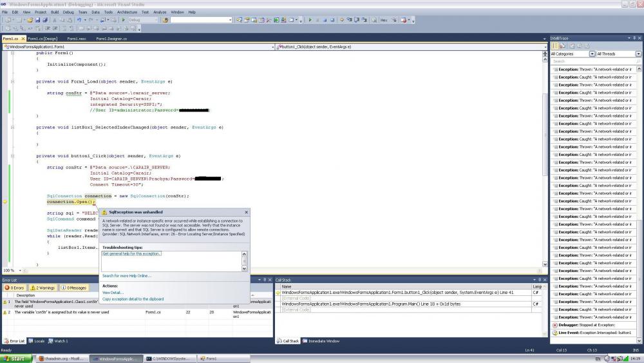
Task: Click the IntelliTrace Search field
Action: (595, 61)
